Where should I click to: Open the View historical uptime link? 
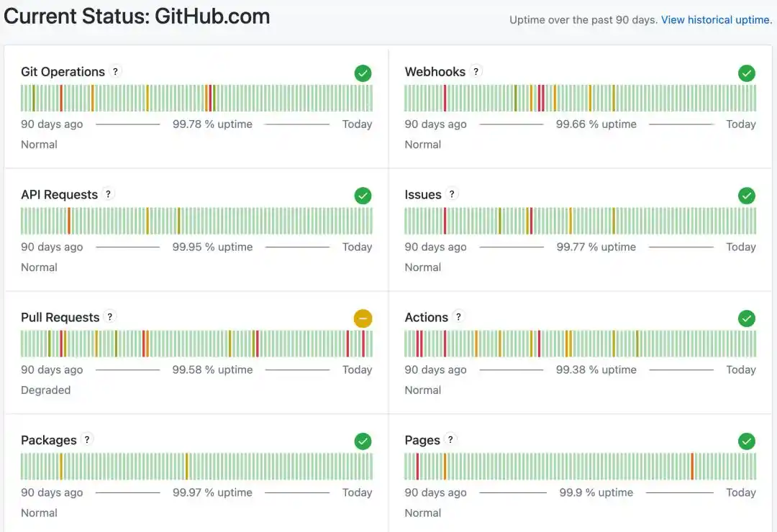pos(716,20)
